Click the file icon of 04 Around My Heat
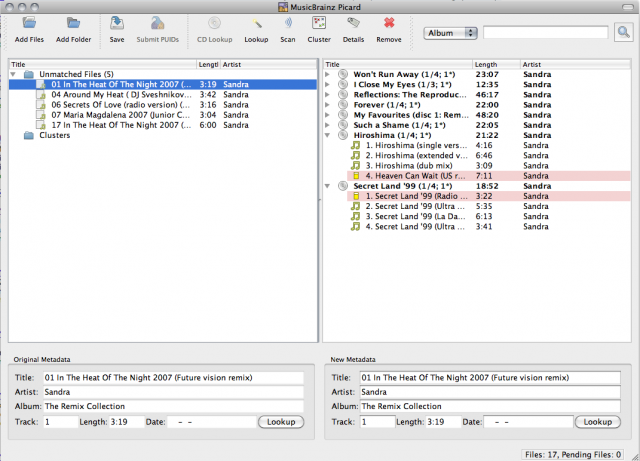The height and width of the screenshot is (461, 640). (41, 95)
